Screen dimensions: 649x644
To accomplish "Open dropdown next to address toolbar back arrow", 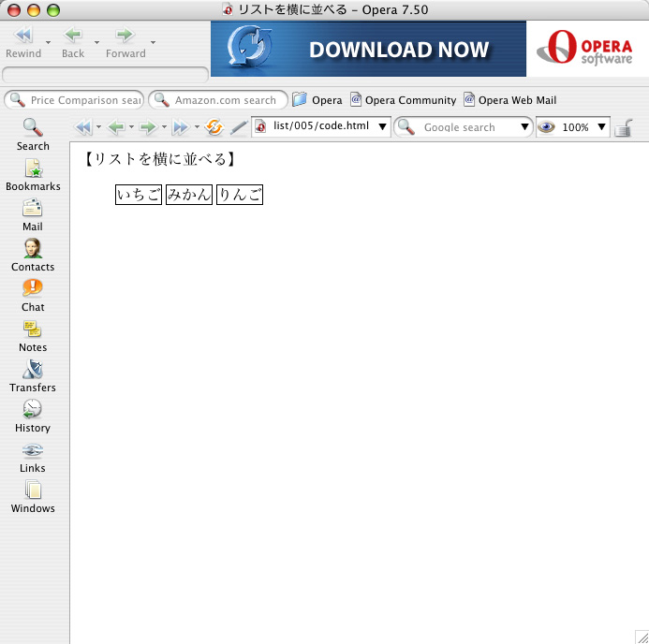I will pyautogui.click(x=131, y=127).
